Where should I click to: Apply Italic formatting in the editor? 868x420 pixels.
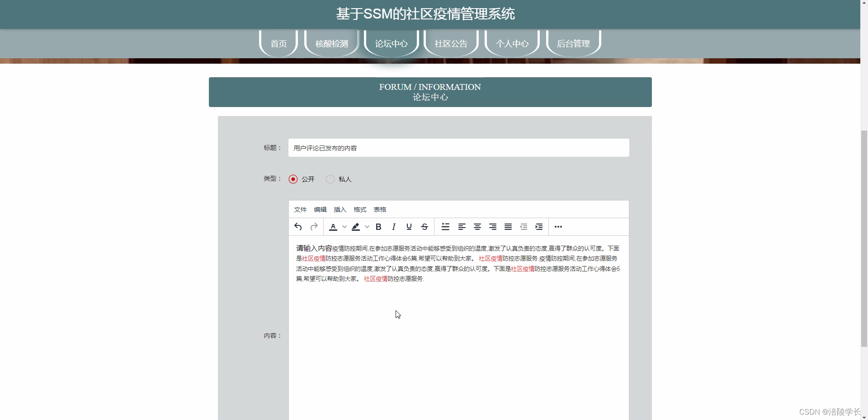(x=394, y=227)
